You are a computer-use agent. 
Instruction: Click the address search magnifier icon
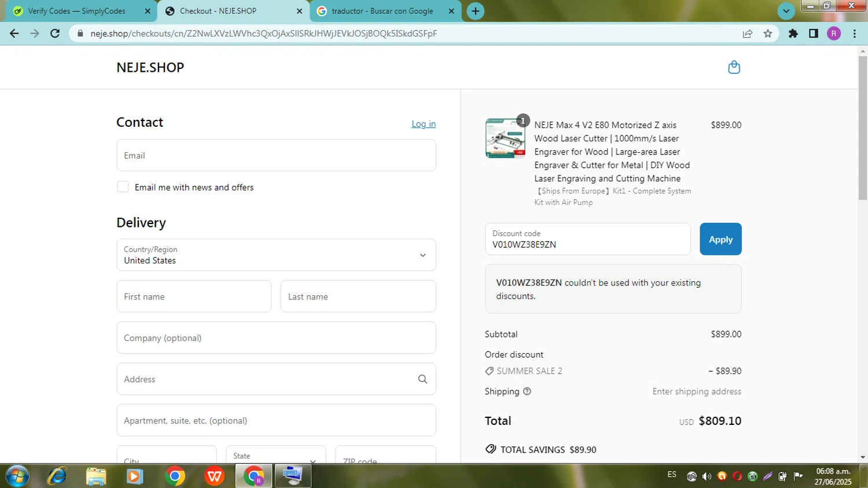pos(422,379)
